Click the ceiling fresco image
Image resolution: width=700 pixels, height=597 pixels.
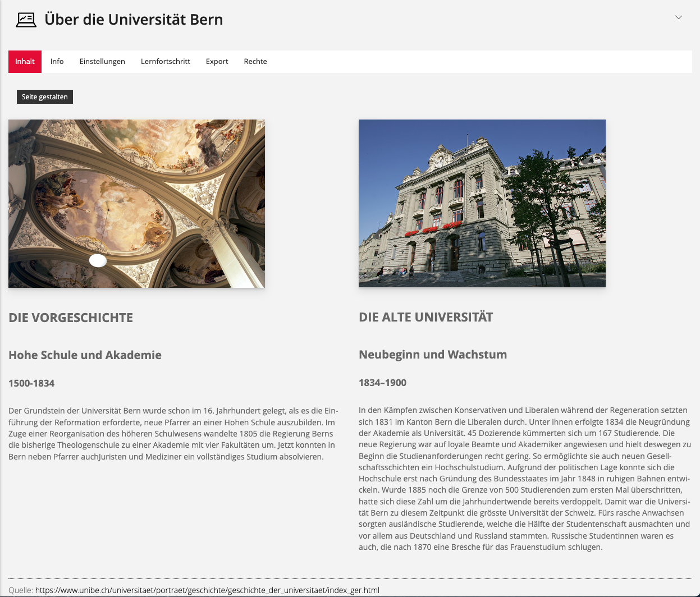[136, 203]
